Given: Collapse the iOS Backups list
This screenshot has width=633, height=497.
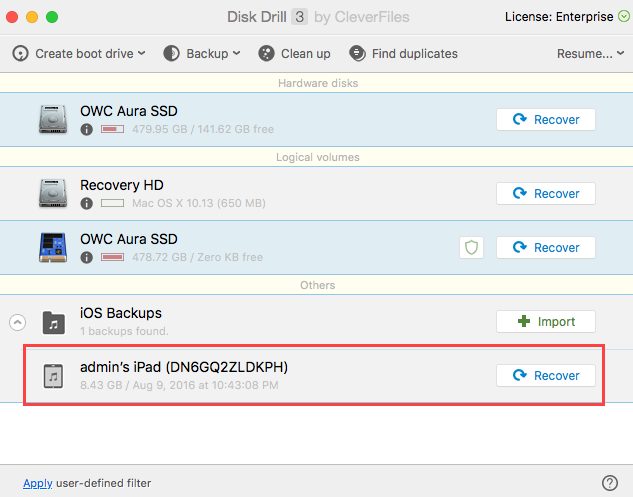Looking at the screenshot, I should click(x=17, y=322).
